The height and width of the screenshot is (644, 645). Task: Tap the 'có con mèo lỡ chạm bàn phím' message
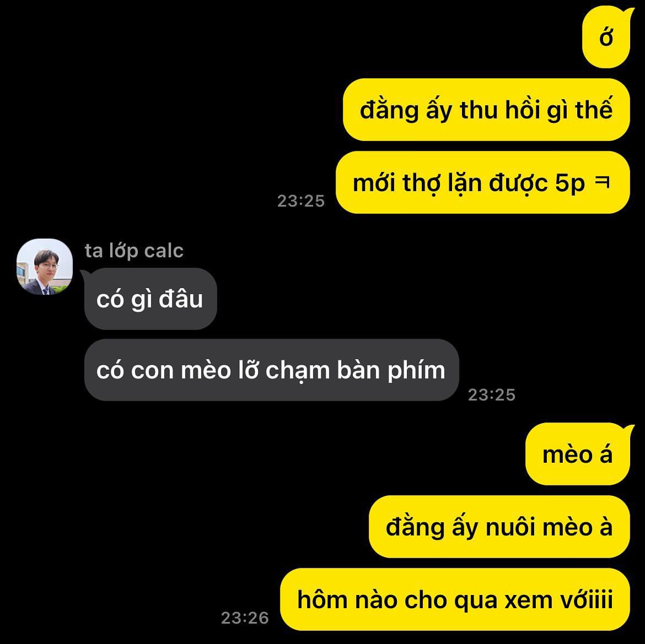pos(271,370)
